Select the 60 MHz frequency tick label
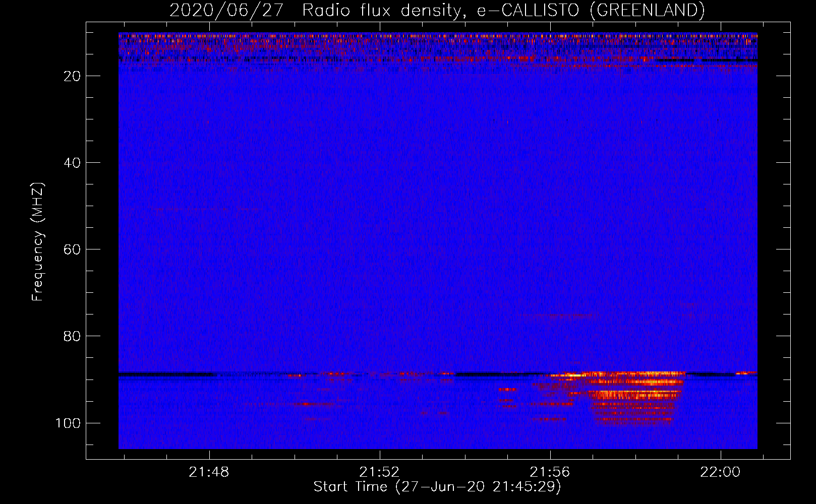This screenshot has height=504, width=816. pyautogui.click(x=73, y=249)
